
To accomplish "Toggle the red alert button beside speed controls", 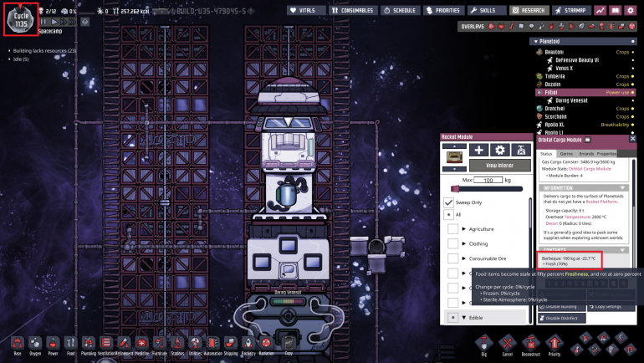I will [x=85, y=22].
